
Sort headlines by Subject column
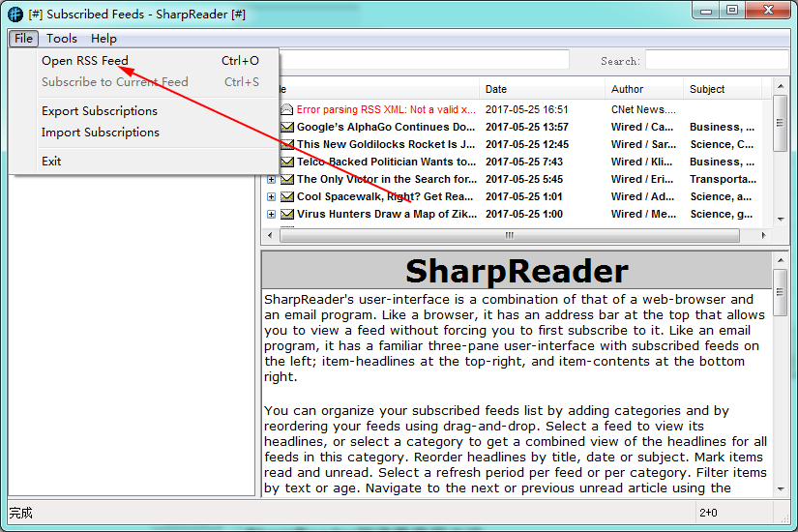click(x=723, y=89)
